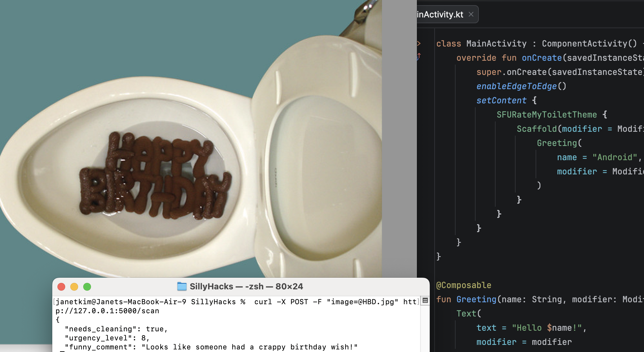Select the MainActivity.kt tab
Screen dimensions: 644x352
pos(440,15)
